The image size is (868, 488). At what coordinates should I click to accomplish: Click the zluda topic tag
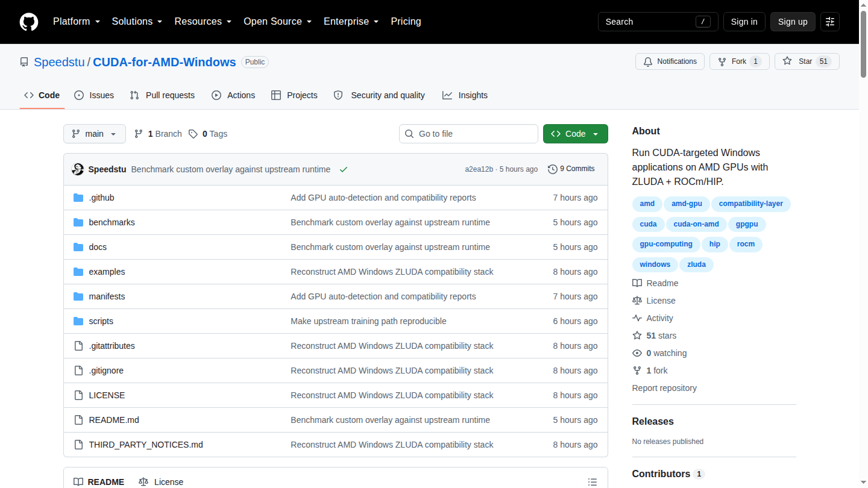coord(696,264)
